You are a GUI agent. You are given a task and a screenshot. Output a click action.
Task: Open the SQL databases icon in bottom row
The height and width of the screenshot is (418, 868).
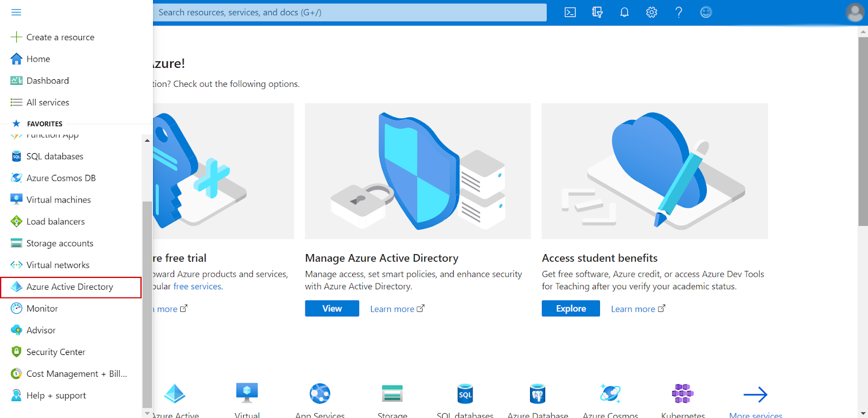(x=465, y=394)
